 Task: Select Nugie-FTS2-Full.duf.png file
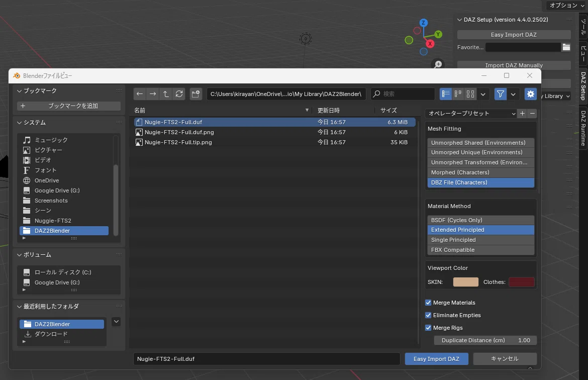(274, 132)
